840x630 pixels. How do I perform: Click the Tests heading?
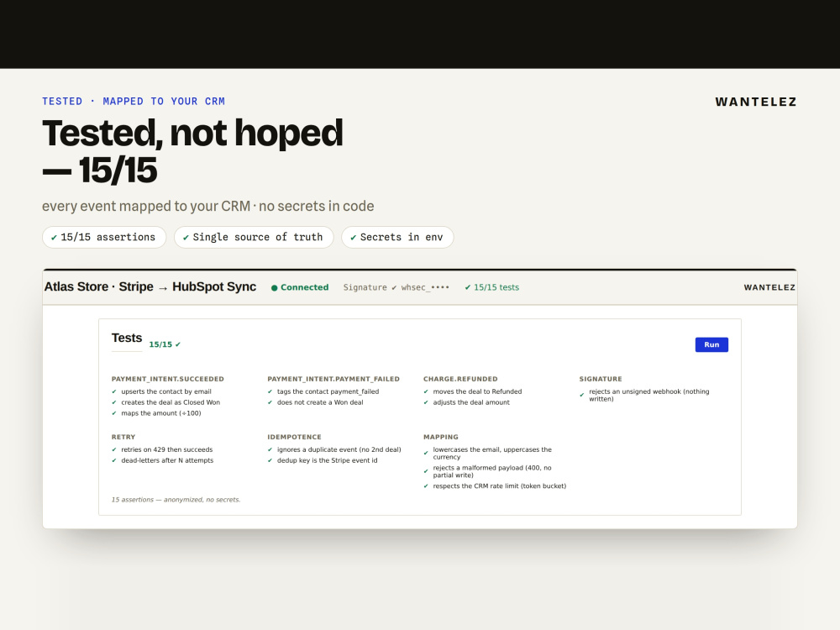[127, 338]
